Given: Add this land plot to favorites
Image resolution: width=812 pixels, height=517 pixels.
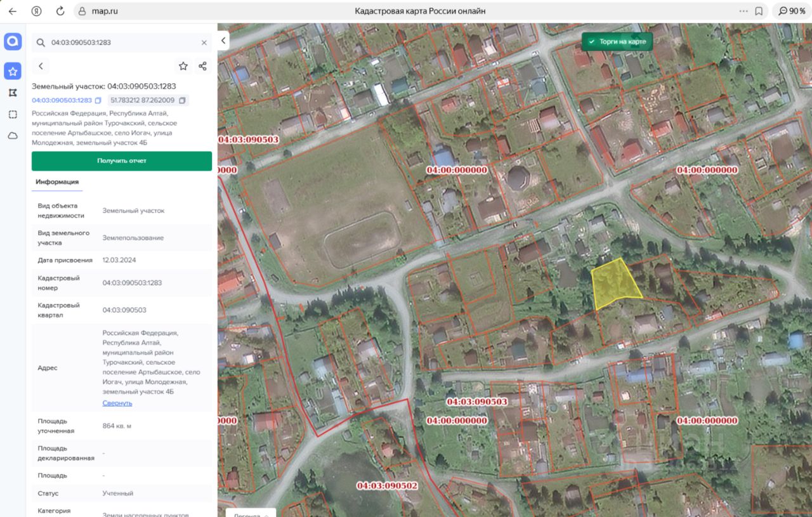Looking at the screenshot, I should click(x=183, y=66).
